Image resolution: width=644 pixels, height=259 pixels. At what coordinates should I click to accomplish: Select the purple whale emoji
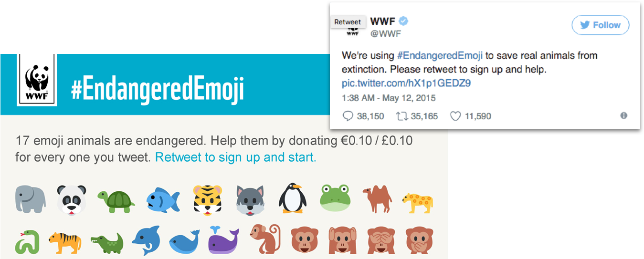223,240
